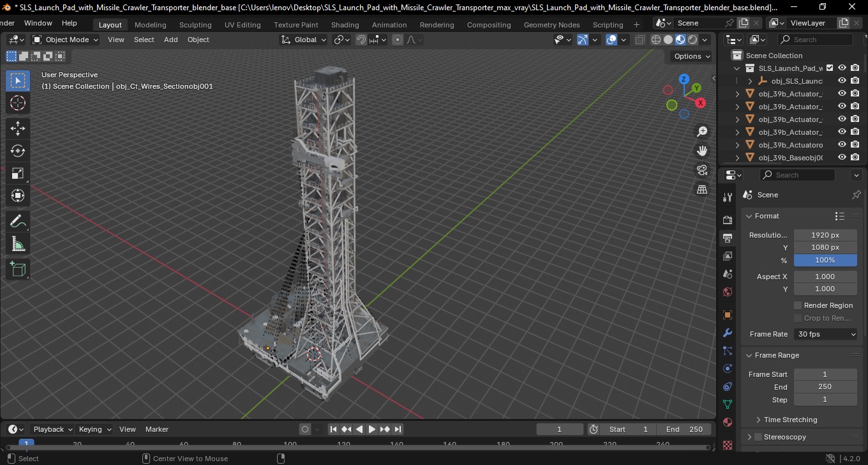Pin the Scene properties panel
Viewport: 868px width, 465px height.
pyautogui.click(x=857, y=195)
